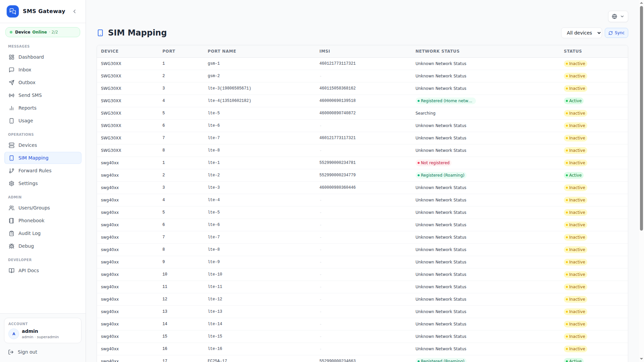
Task: Open the Inbox icon
Action: [x=11, y=70]
